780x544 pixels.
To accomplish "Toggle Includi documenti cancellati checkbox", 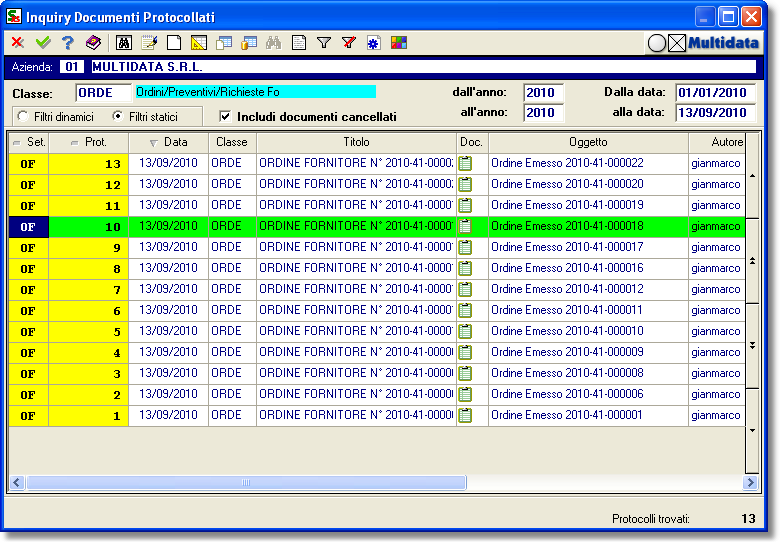I will pos(225,116).
